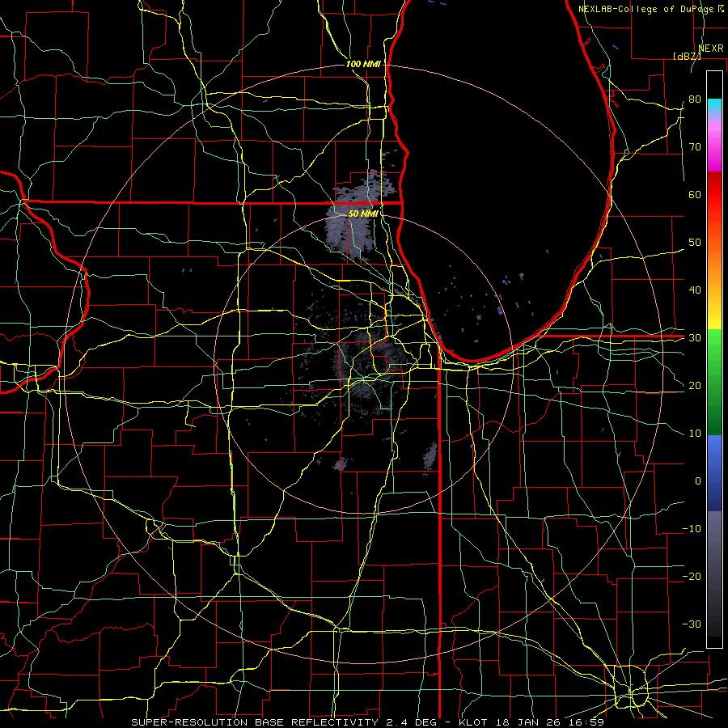Pick the cyan segment atop the color bar
728x728 pixels.
click(714, 106)
